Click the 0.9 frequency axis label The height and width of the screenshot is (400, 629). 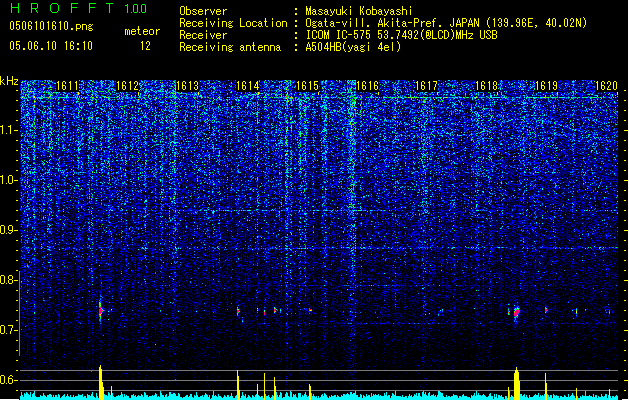click(9, 230)
